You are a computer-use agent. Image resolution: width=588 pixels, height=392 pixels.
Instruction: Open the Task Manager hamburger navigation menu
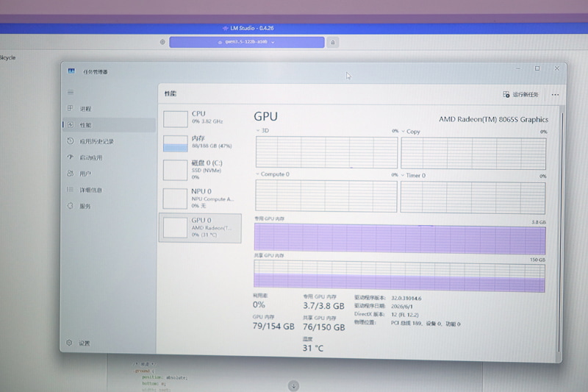click(x=71, y=92)
